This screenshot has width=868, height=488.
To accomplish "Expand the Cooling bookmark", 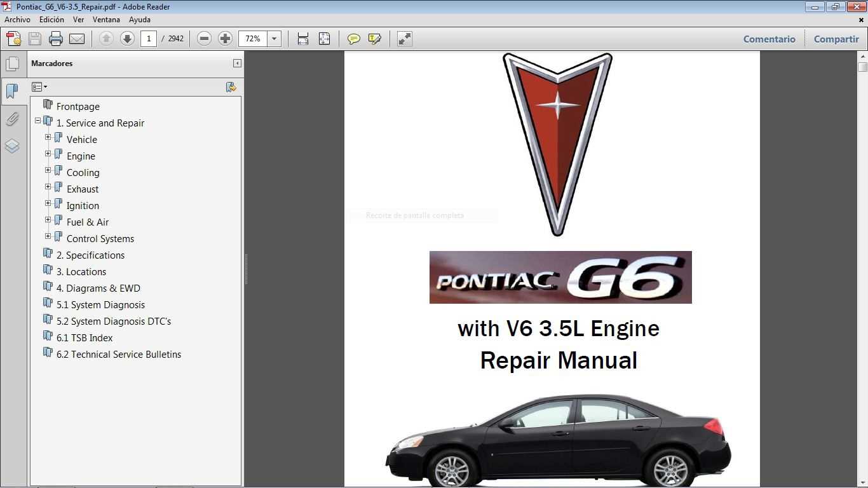I will coord(48,170).
